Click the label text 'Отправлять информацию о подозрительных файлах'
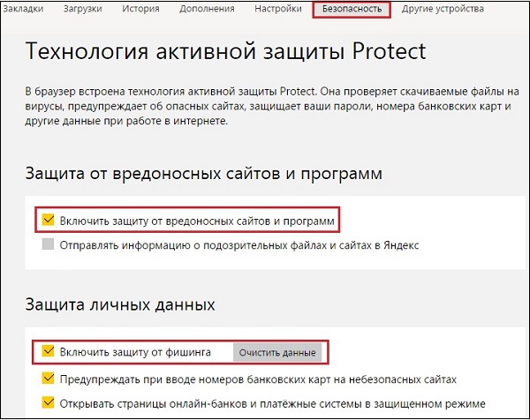The width and height of the screenshot is (530, 420). [238, 245]
